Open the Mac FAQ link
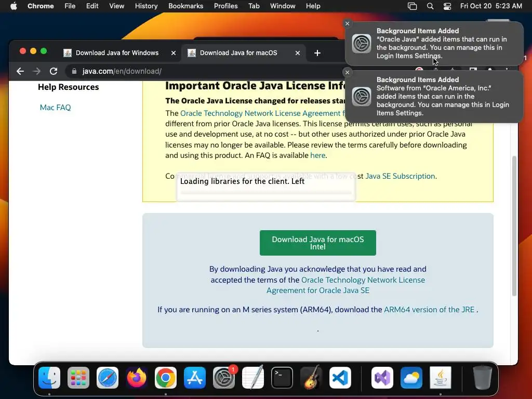Viewport: 532px width, 399px height. pos(55,108)
